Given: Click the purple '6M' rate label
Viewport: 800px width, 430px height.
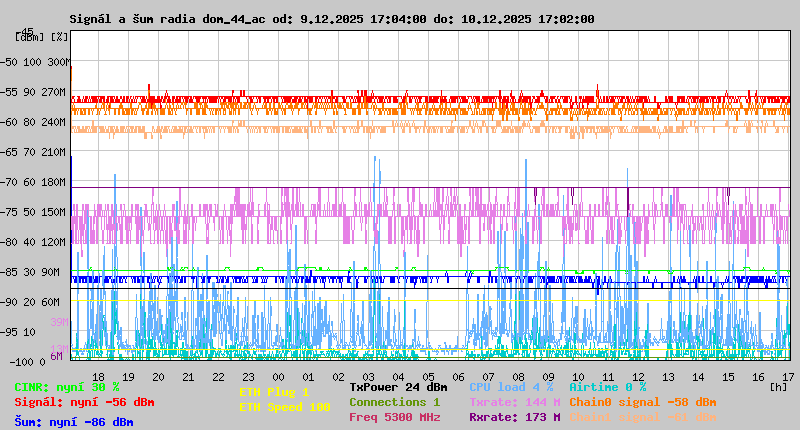Looking at the screenshot, I should [x=56, y=356].
